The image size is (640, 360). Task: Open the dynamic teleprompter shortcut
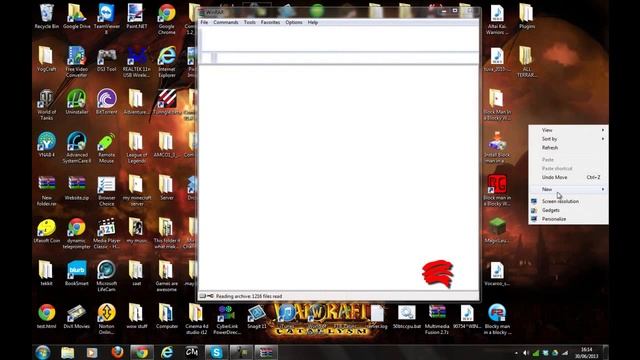(77, 233)
